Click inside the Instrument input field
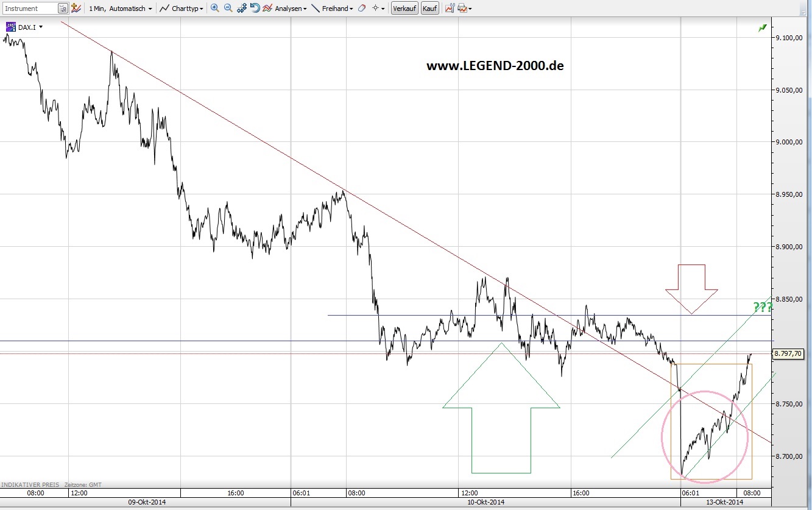This screenshot has width=812, height=510. coord(30,8)
